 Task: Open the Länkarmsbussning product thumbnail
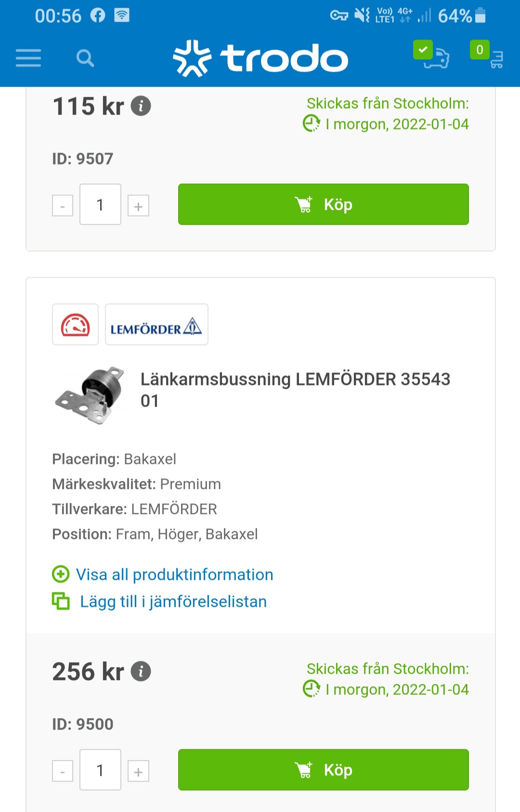point(90,395)
